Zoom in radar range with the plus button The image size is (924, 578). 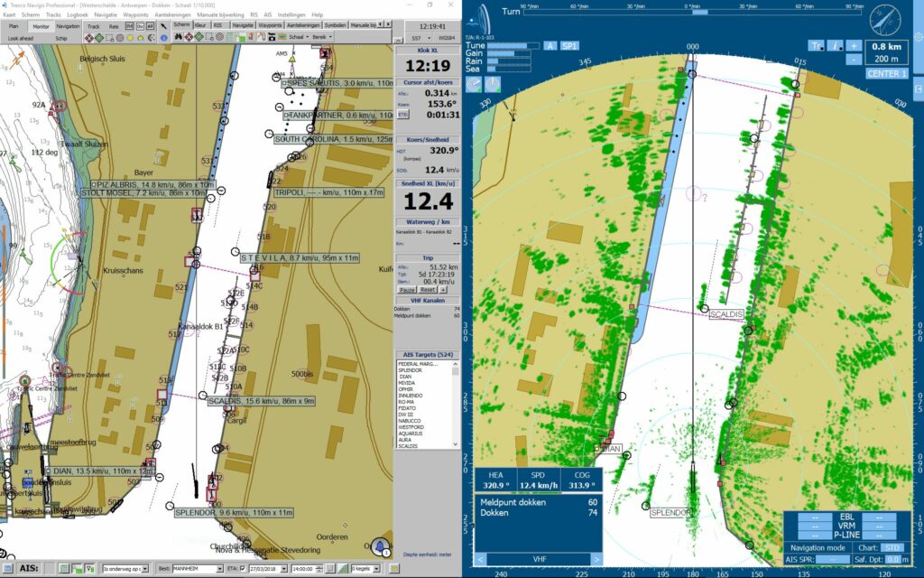(x=854, y=46)
